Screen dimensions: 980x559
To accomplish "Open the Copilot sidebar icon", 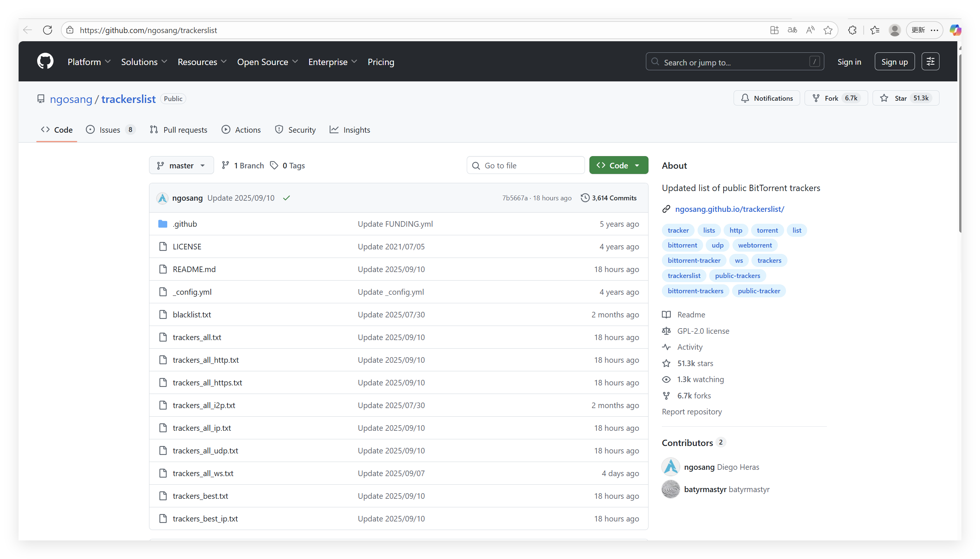I will (x=955, y=30).
